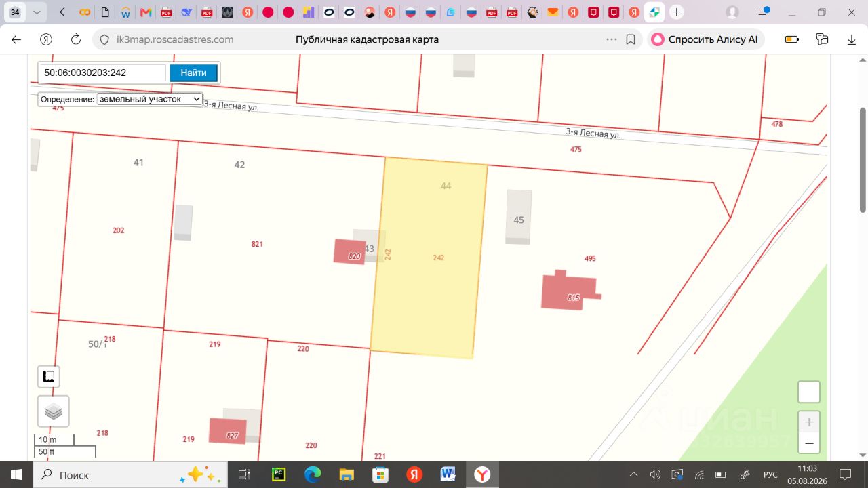Open the three-dot page options menu
Viewport: 868px width, 488px height.
(612, 39)
